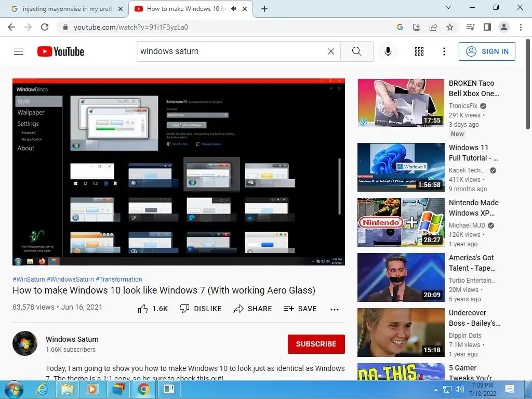This screenshot has height=399, width=532.
Task: Click the SIGN IN button
Action: [487, 51]
